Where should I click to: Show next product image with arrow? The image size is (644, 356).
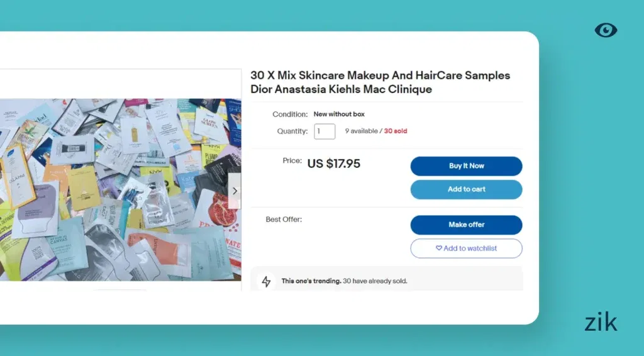click(235, 191)
